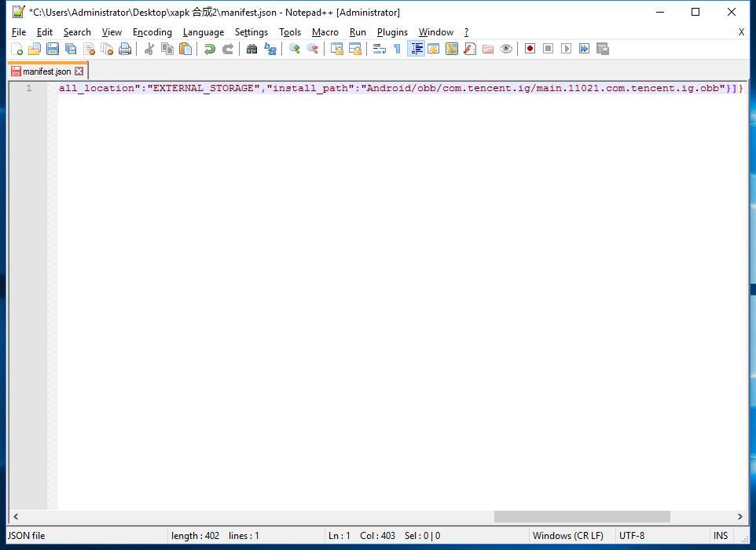This screenshot has height=550, width=756.
Task: Toggle Show All Characters pilcrow icon
Action: tap(398, 49)
